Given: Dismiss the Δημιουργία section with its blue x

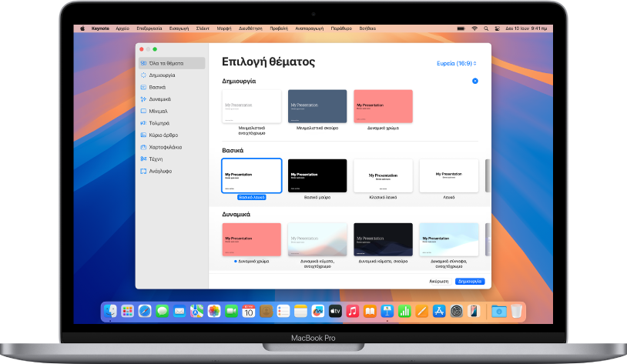Looking at the screenshot, I should click(x=475, y=81).
